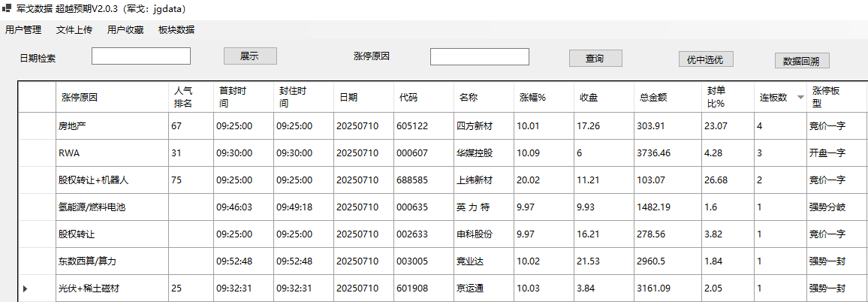Image resolution: width=868 pixels, height=302 pixels.
Task: Select stock code 601908
Action: pyautogui.click(x=423, y=288)
